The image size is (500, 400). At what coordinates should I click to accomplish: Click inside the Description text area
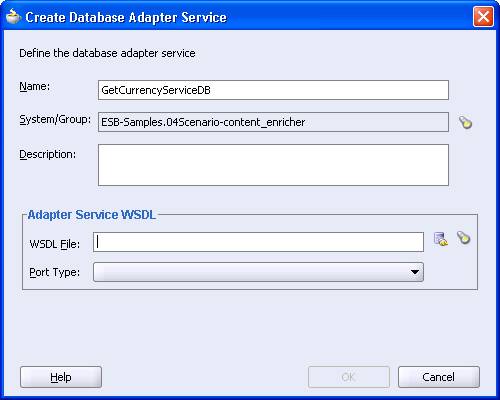[x=273, y=165]
